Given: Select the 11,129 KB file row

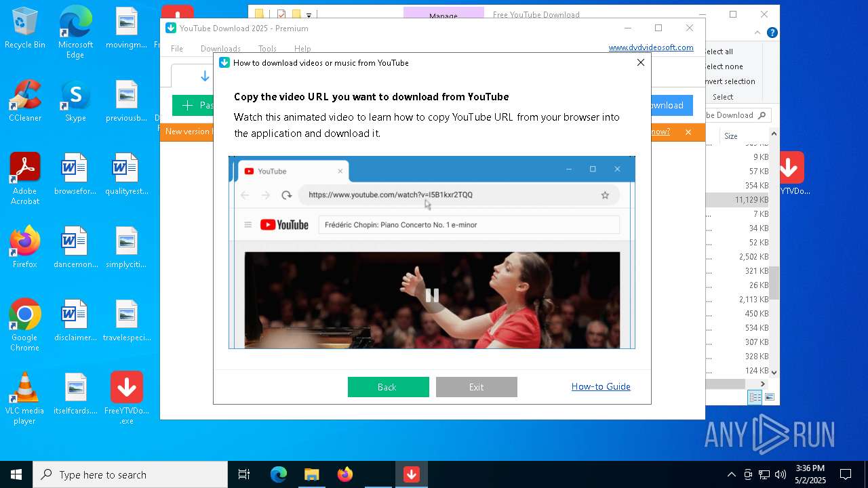Looking at the screenshot, I should (737, 200).
